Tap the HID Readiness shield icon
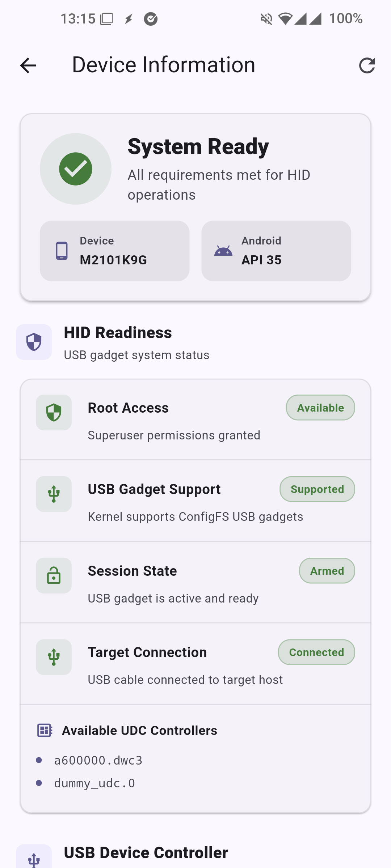The image size is (391, 868). [x=34, y=342]
